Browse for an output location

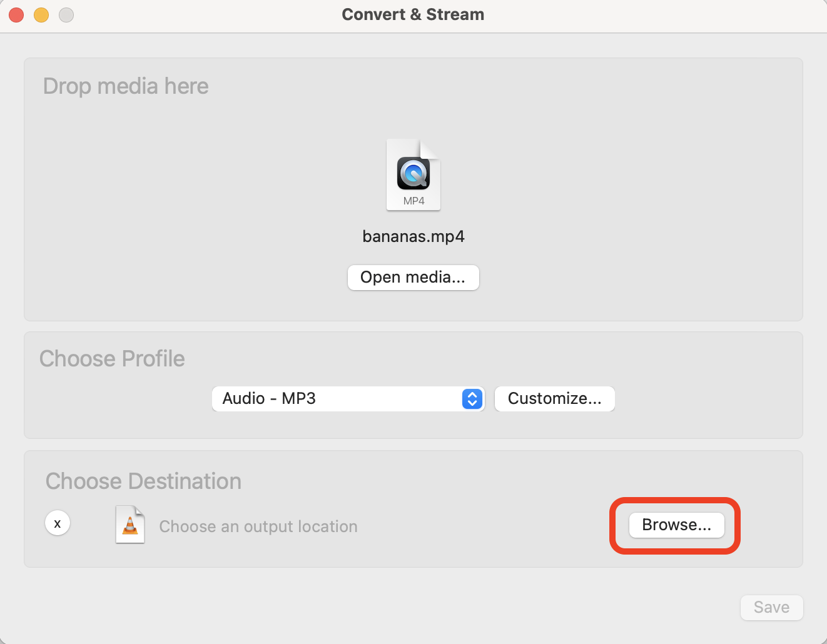676,525
